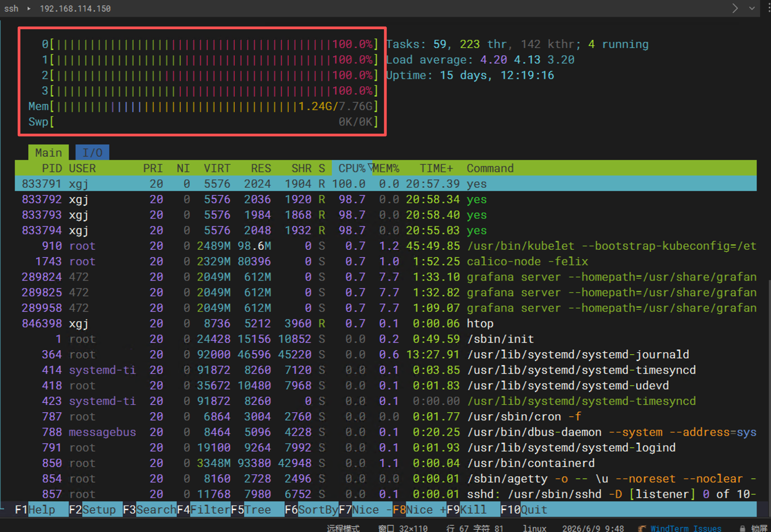Select the kubelet process row PID 910

point(385,246)
